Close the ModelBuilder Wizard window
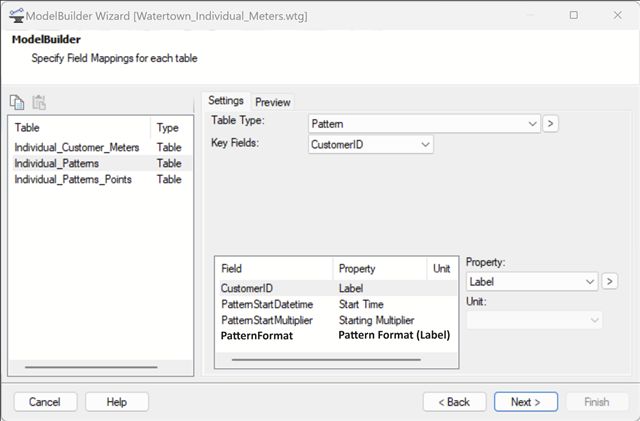Image resolution: width=640 pixels, height=421 pixels. pos(618,15)
